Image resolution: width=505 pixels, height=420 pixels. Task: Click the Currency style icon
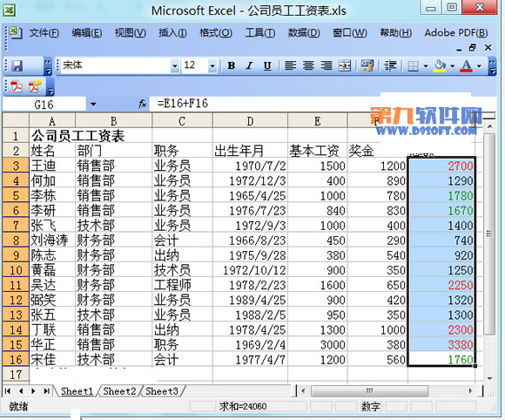pos(367,65)
